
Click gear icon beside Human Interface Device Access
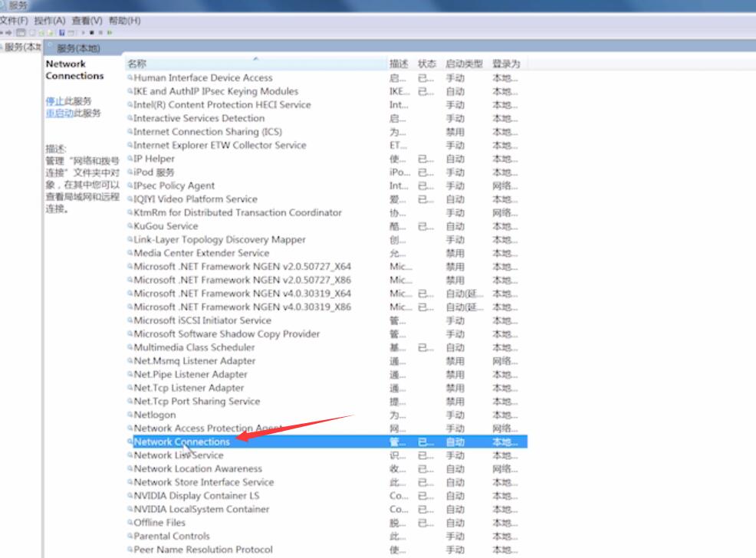click(130, 77)
